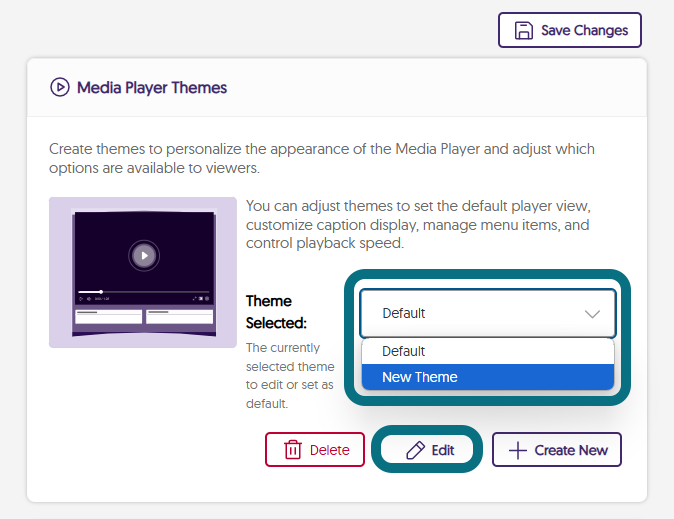Click the 'You can adjust themes' paragraph
This screenshot has width=674, height=519.
pyautogui.click(x=418, y=224)
